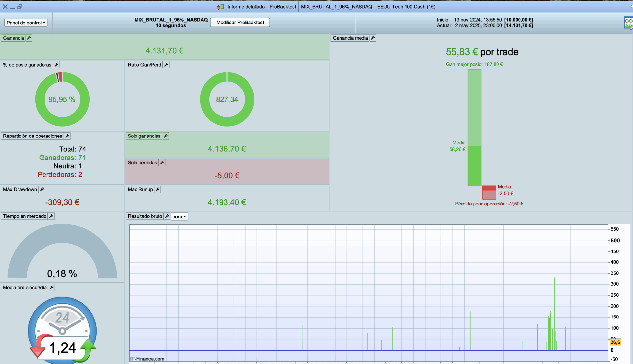Click the tallest green bar in Resultado bruto chart
Screen dimensions: 633x364
542,293
